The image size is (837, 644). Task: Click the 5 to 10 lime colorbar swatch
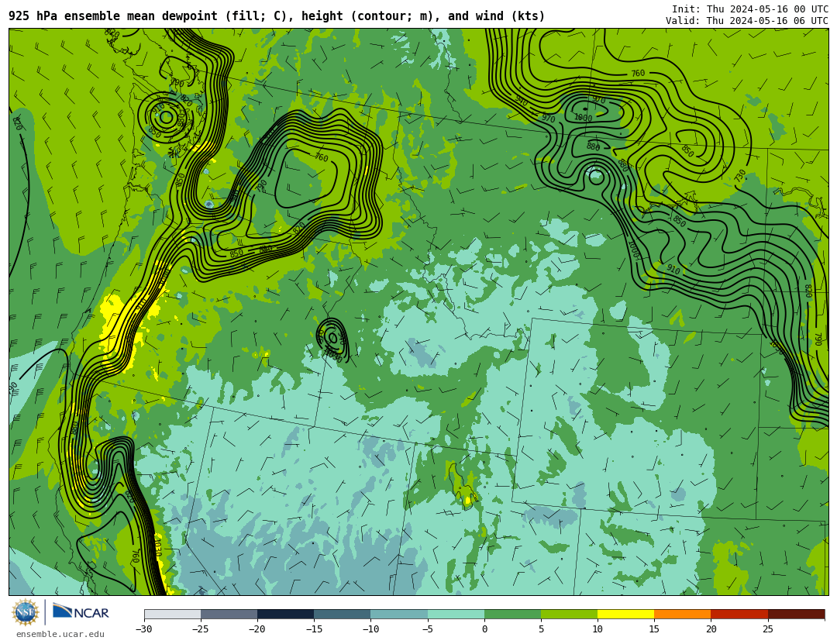[569, 614]
